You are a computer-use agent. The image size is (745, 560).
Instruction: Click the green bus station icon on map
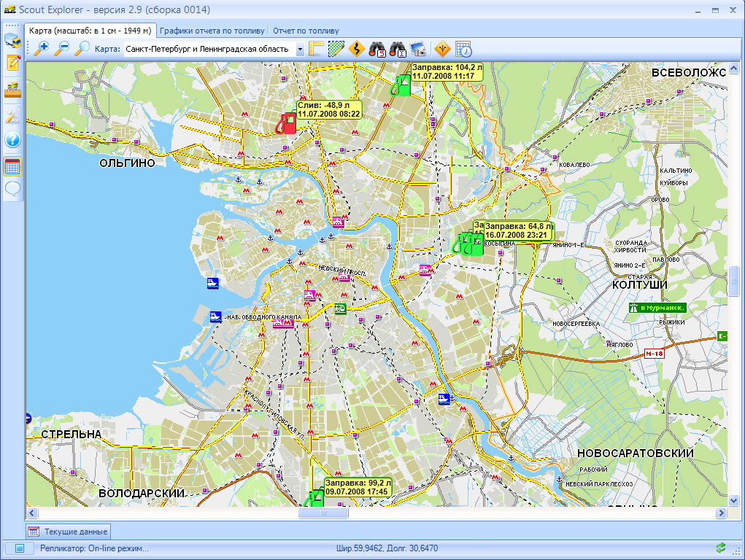(x=340, y=308)
